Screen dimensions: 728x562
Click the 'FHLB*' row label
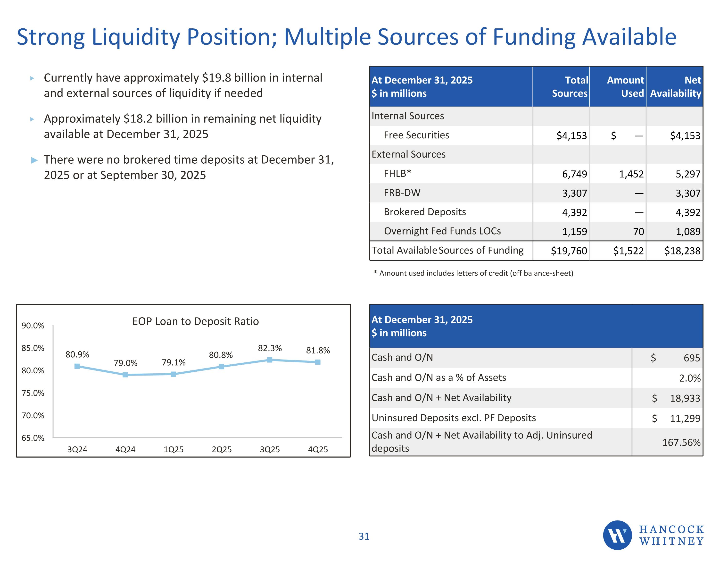click(x=397, y=173)
